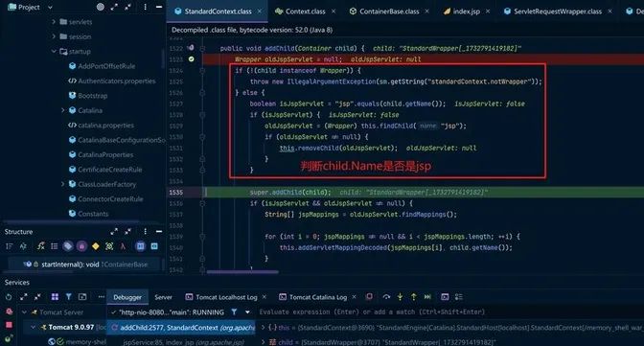Expand all in Structure panel
The width and height of the screenshot is (644, 346).
[x=114, y=231]
